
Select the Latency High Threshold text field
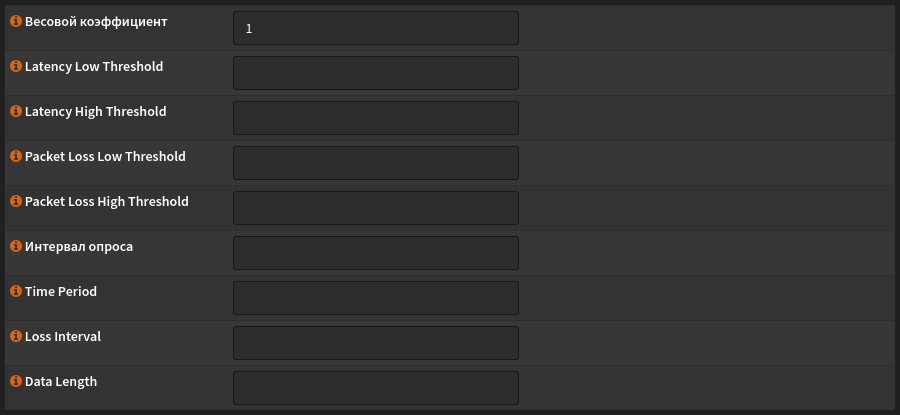coord(376,118)
